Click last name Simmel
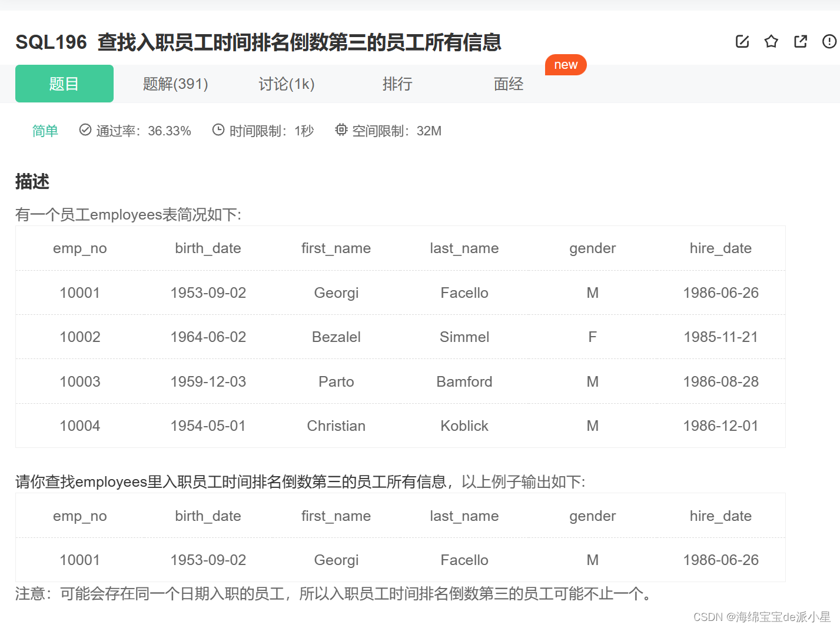The width and height of the screenshot is (840, 628). [x=464, y=337]
